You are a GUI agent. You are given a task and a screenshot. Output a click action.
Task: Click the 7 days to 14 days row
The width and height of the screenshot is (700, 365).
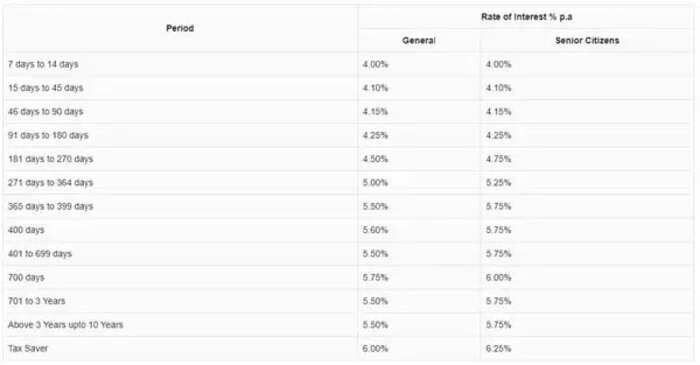(349, 64)
